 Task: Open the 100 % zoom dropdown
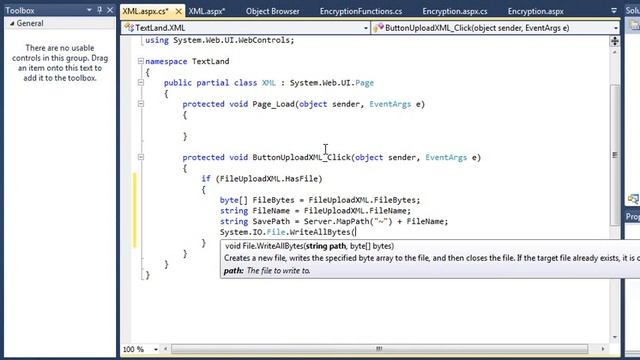click(x=156, y=349)
